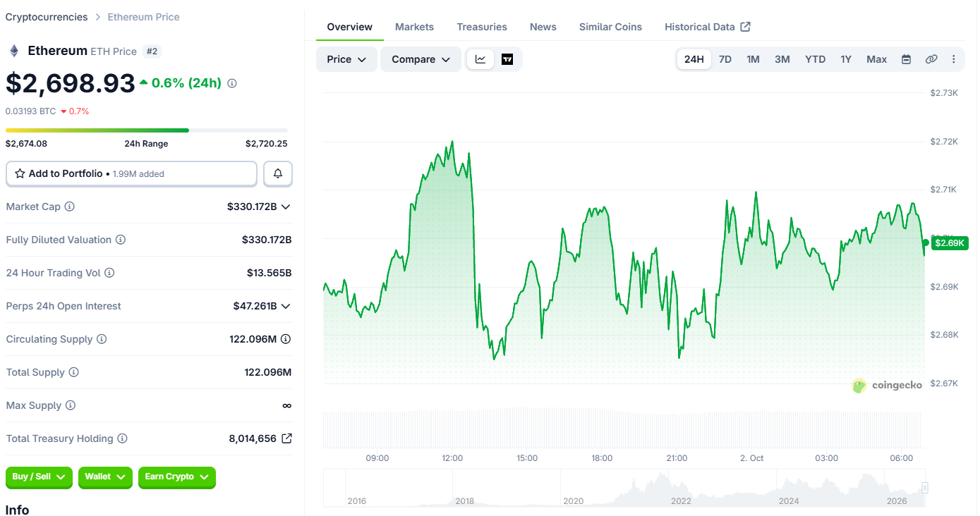Click the chain link share icon

coord(931,59)
